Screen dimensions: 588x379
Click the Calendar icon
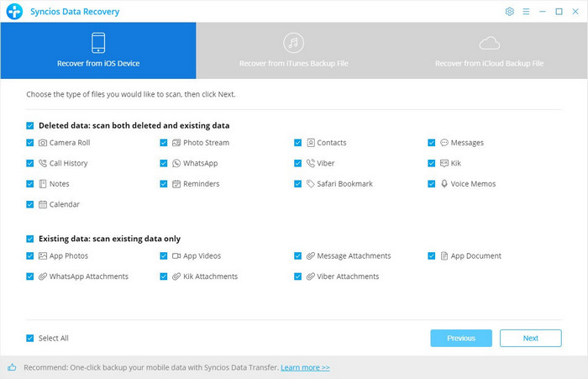[x=43, y=204]
